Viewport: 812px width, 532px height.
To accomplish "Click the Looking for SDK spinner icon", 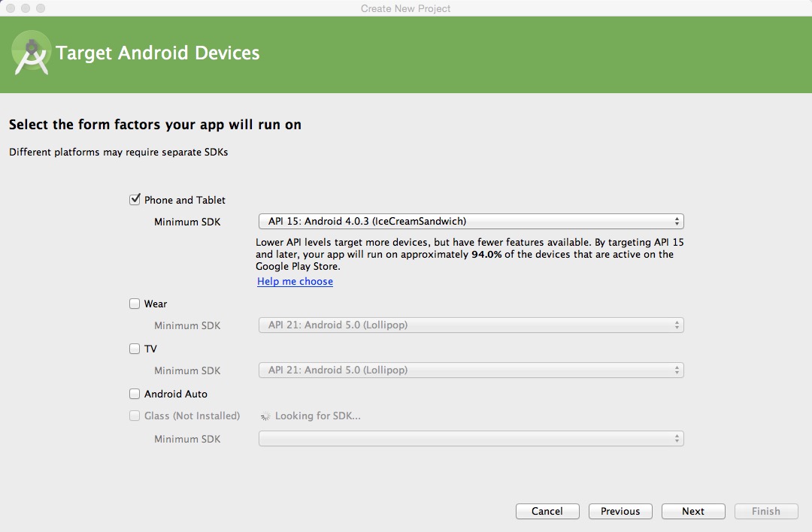I will (x=265, y=416).
